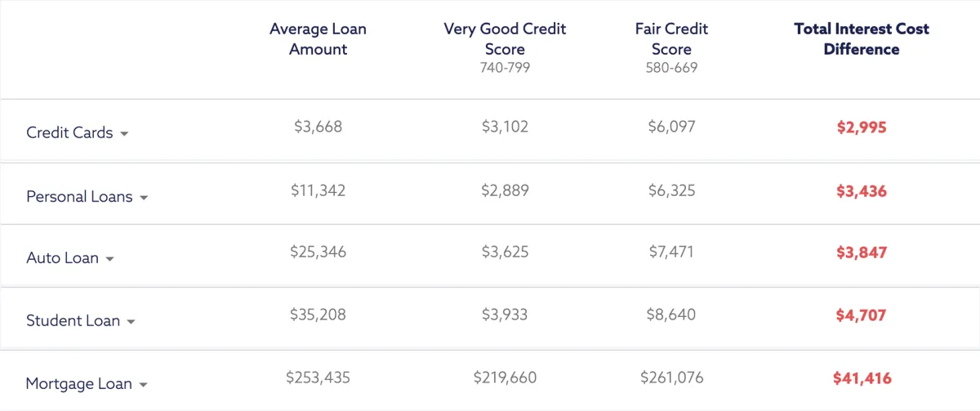Open the Mortgage Loan row label

(x=78, y=383)
